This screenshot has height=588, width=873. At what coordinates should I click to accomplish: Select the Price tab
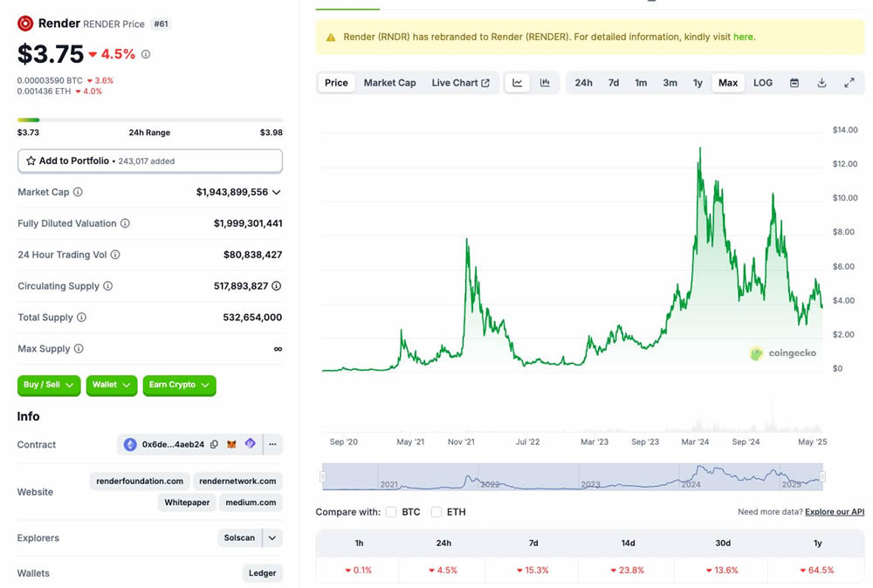[336, 83]
